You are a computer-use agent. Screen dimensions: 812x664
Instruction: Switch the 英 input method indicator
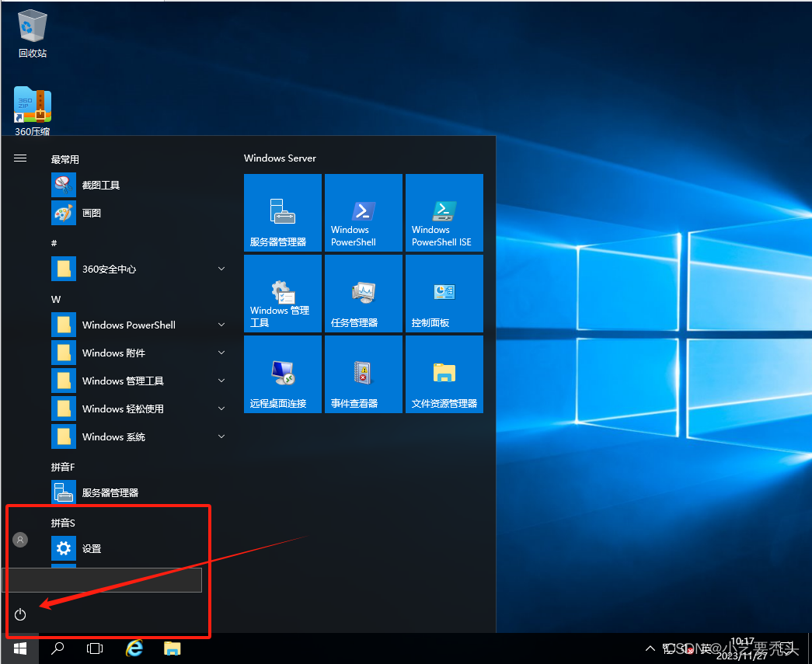[x=706, y=648]
